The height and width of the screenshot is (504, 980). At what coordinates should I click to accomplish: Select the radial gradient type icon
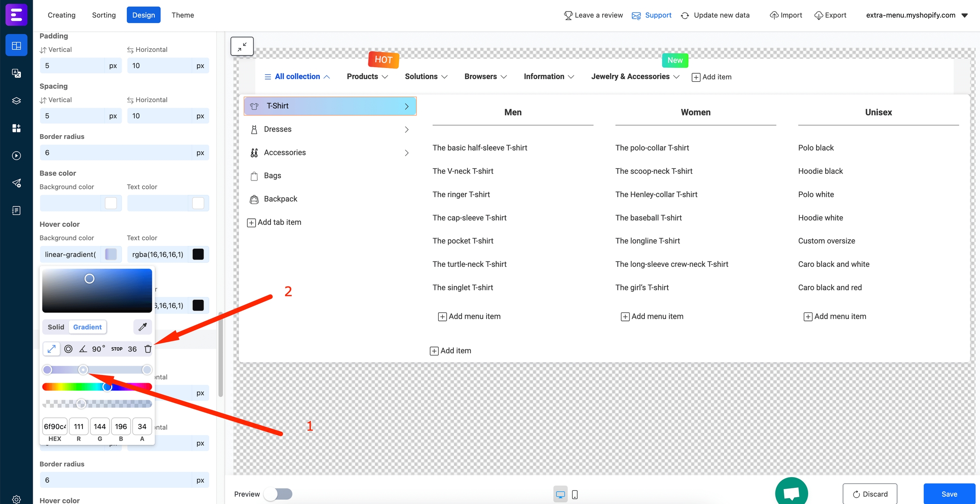click(68, 349)
